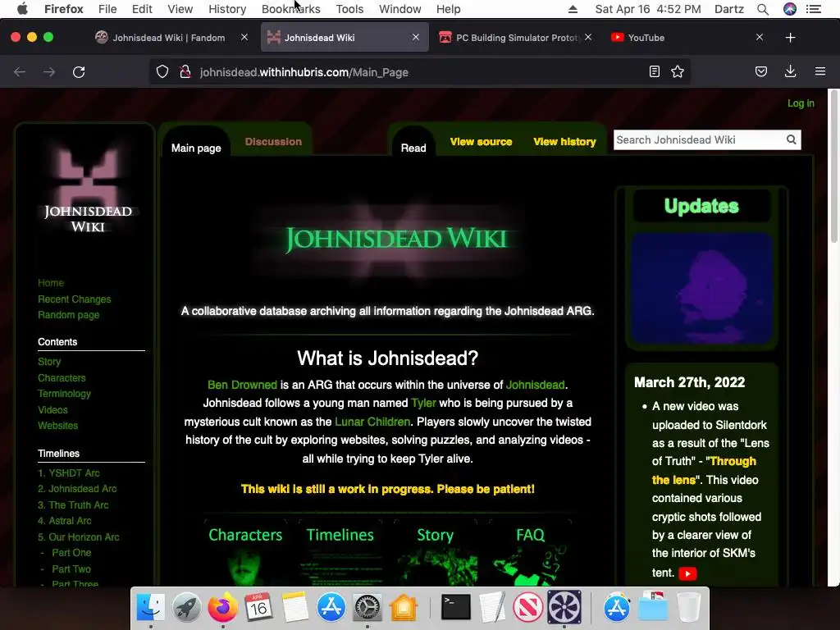This screenshot has width=840, height=630.
Task: Open the Apple menu
Action: tap(22, 9)
